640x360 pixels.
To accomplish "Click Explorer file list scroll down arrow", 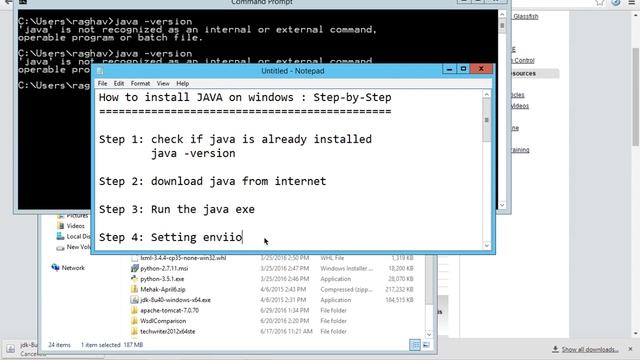I will tap(429, 335).
